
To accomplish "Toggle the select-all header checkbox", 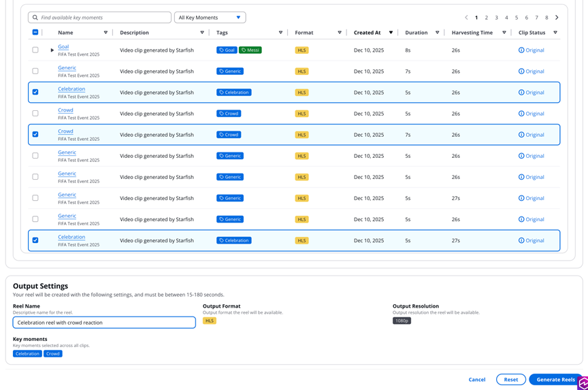I will click(x=35, y=33).
